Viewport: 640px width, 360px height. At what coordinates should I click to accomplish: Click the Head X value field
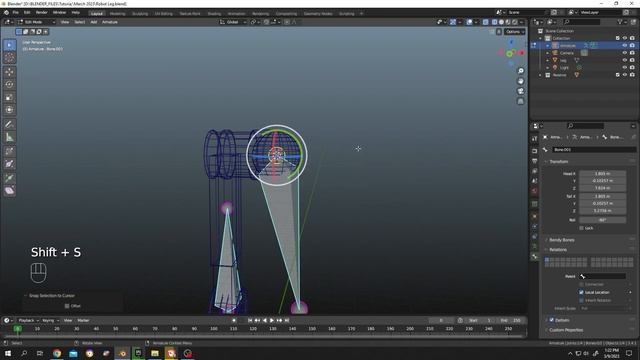602,173
